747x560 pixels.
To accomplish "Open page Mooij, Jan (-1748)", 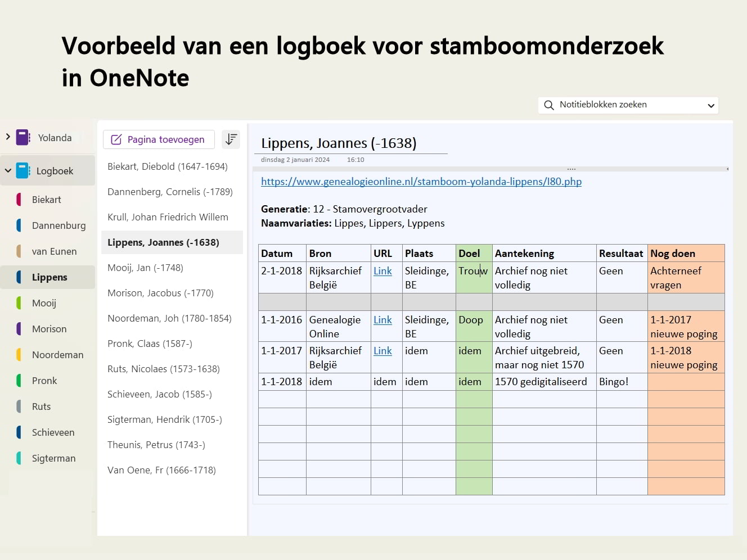I will click(x=145, y=268).
